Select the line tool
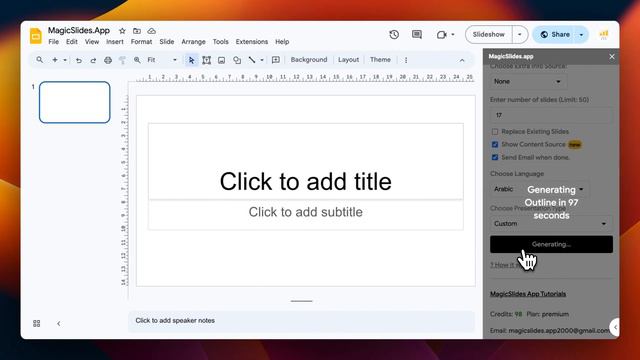Image resolution: width=640 pixels, height=360 pixels. pyautogui.click(x=252, y=60)
